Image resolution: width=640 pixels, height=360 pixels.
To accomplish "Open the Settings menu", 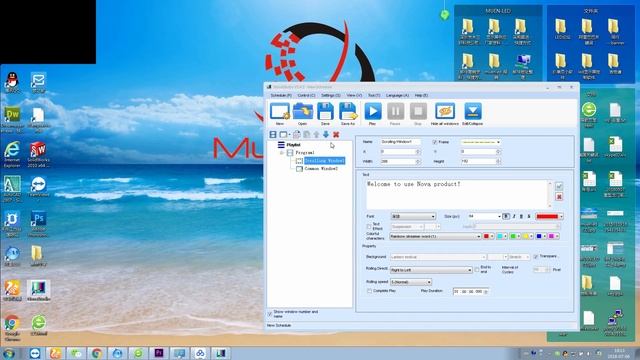I will pos(331,95).
